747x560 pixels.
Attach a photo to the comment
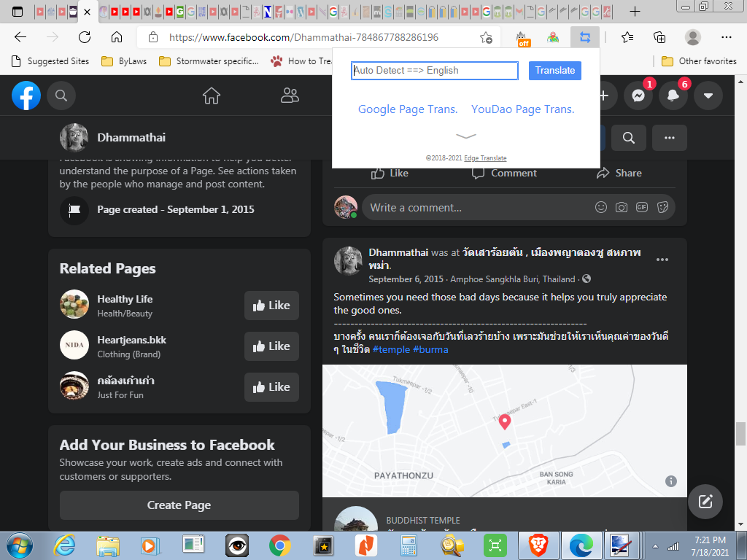pos(622,207)
